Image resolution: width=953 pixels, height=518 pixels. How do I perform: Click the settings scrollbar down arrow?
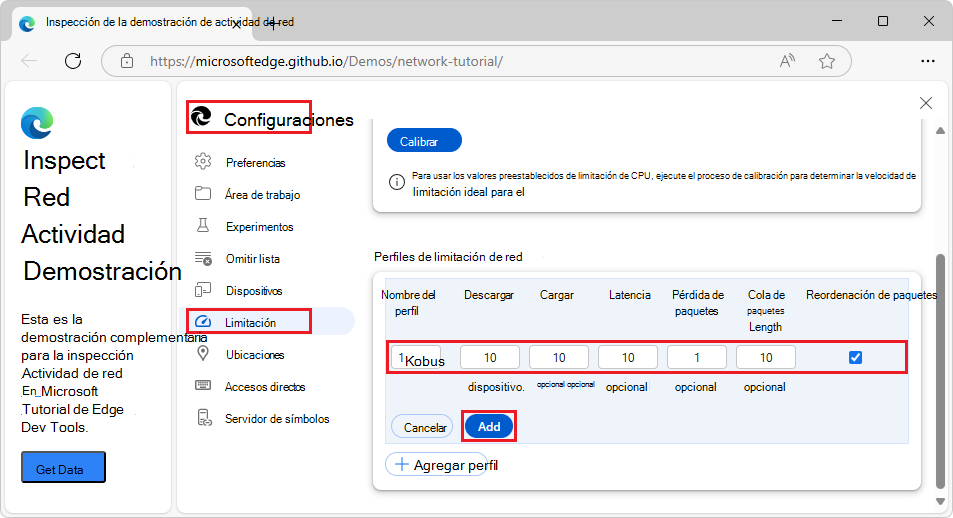tap(940, 502)
